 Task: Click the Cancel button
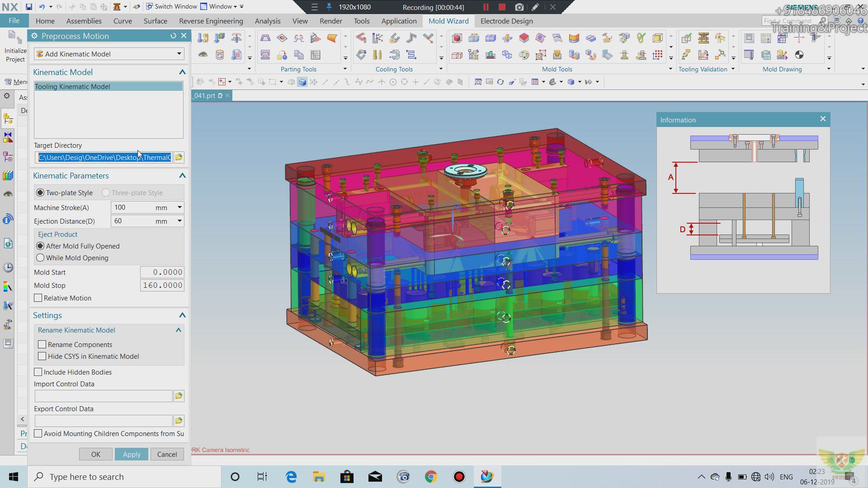click(167, 455)
